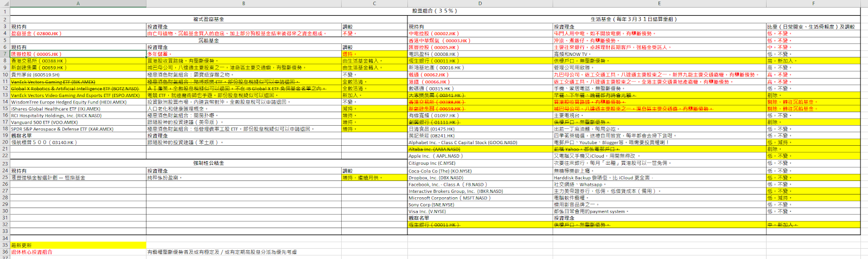Select cell WisdomTree Europe Hedged Equity Fund
The width and height of the screenshot is (868, 259).
point(78,102)
